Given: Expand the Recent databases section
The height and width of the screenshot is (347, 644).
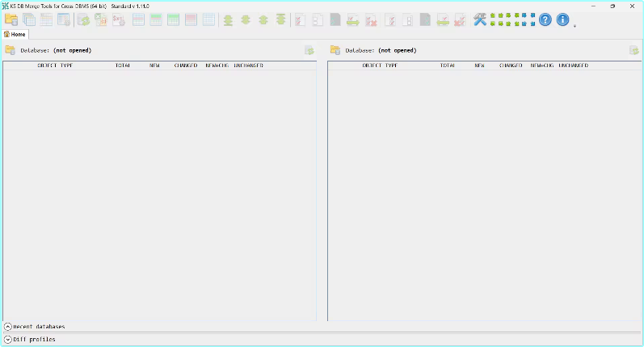Looking at the screenshot, I should tap(8, 327).
